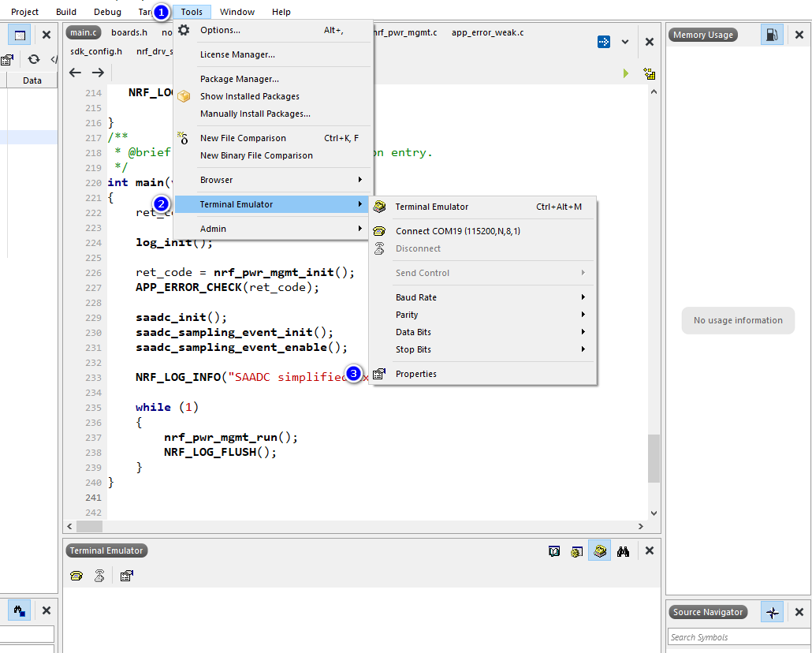Viewport: 812px width, 653px height.
Task: Click Search Symbols input field
Action: [x=739, y=637]
